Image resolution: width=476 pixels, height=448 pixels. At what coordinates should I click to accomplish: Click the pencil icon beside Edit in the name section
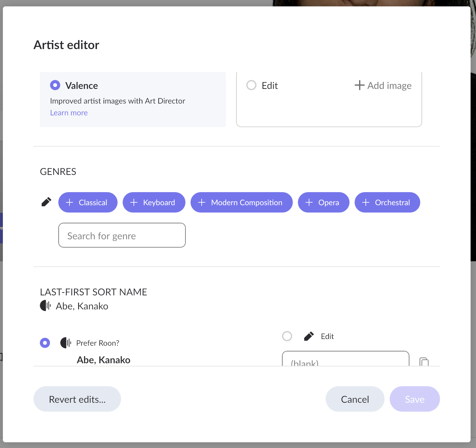(x=308, y=336)
